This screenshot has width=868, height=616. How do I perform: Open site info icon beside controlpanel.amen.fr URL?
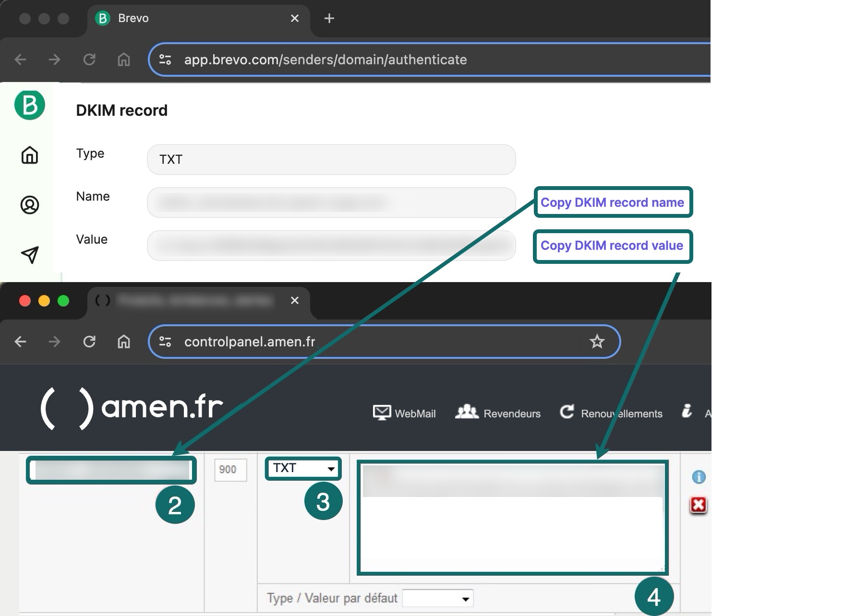click(165, 342)
